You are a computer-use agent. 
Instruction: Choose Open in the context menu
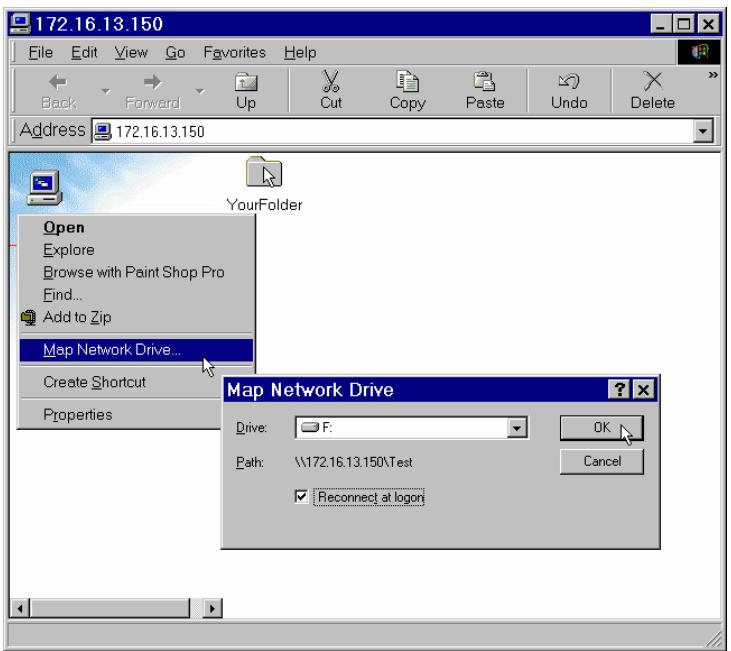(x=137, y=228)
